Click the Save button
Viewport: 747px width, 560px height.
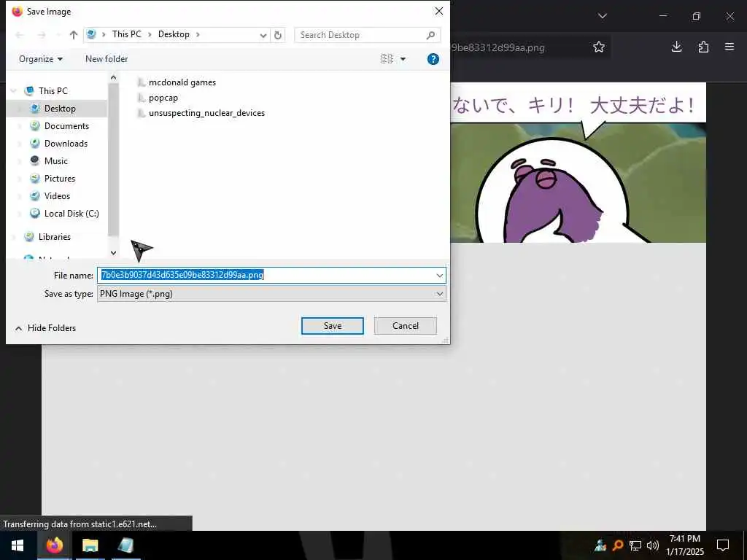pyautogui.click(x=332, y=326)
